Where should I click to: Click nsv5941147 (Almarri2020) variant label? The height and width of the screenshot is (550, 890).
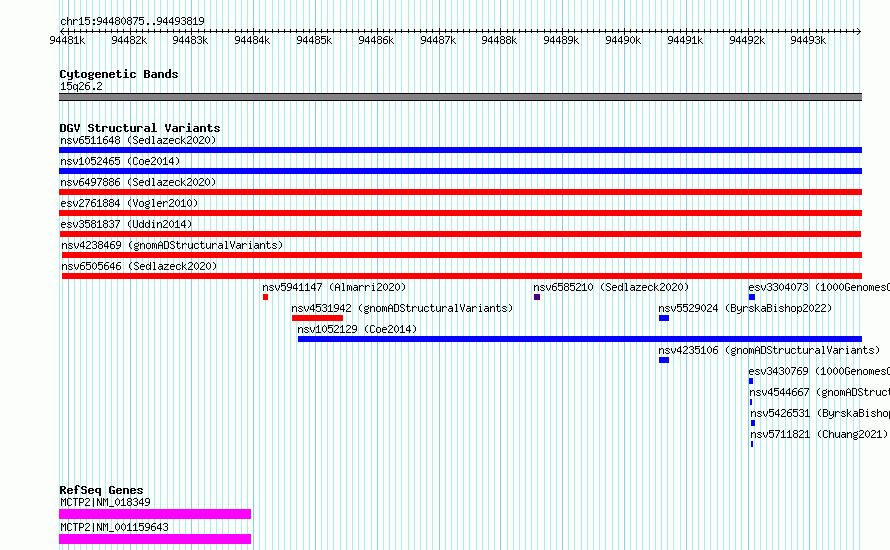point(334,287)
